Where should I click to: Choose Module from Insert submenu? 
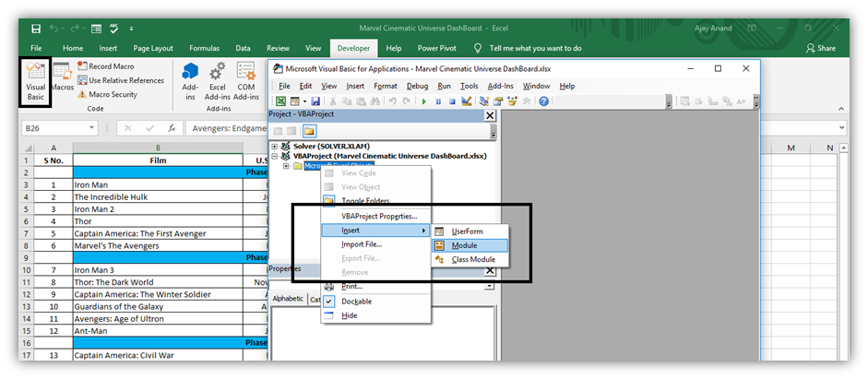pos(469,245)
